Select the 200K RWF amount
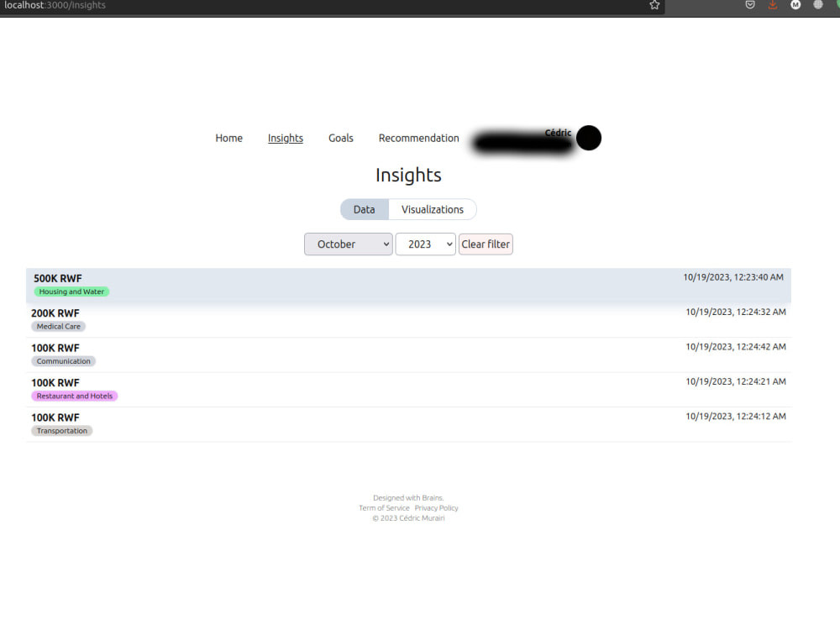 point(55,313)
